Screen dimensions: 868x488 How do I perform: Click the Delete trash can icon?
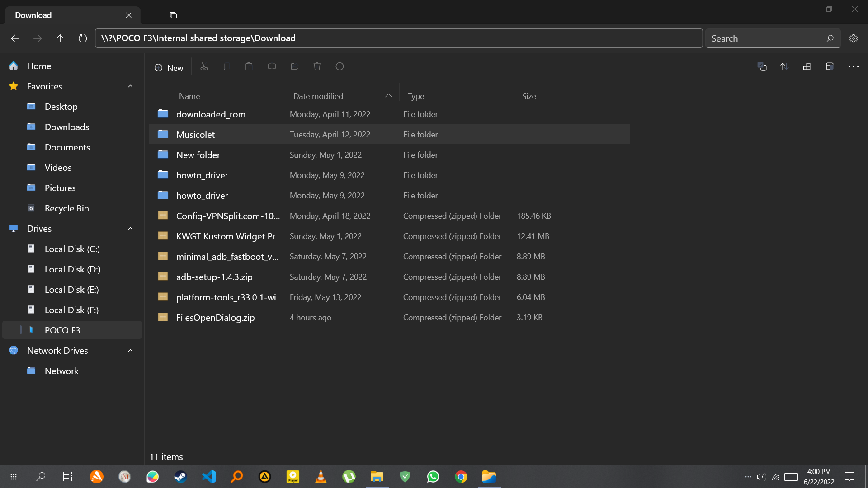(x=317, y=67)
